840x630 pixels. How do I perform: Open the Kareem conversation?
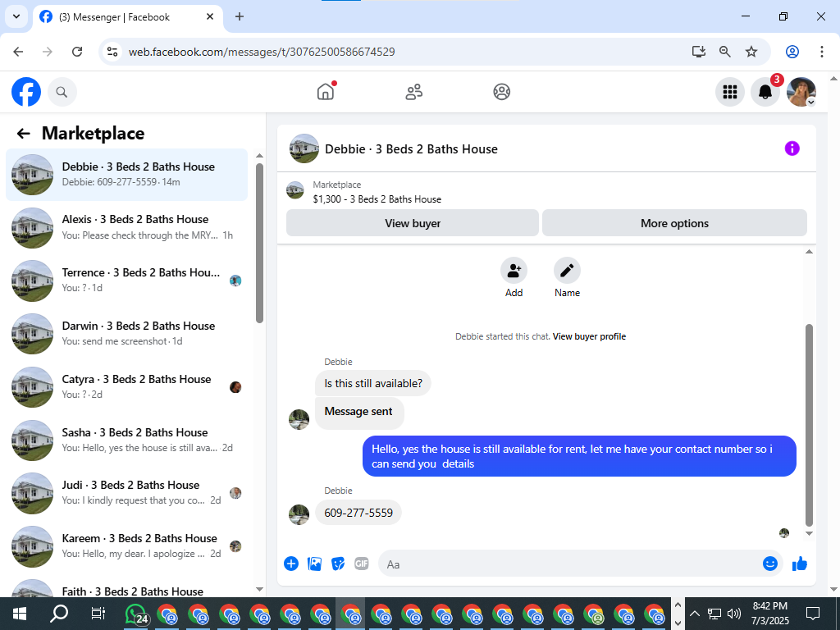point(127,546)
